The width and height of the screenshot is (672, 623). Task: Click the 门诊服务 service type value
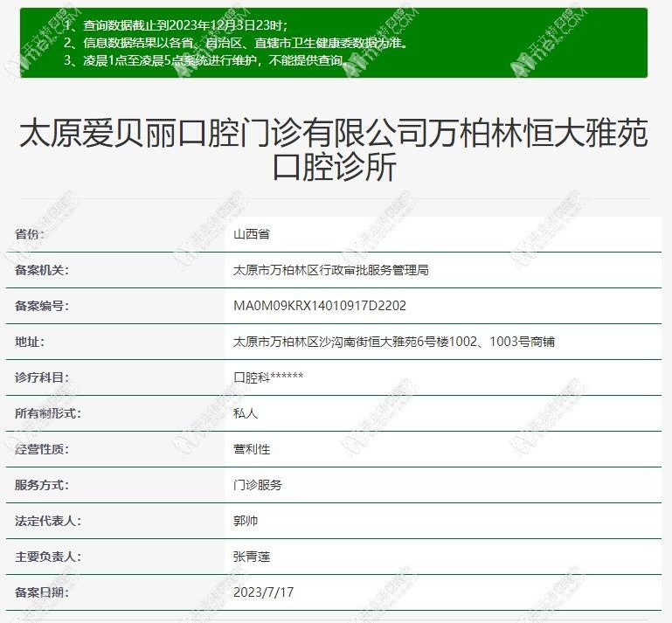click(258, 485)
